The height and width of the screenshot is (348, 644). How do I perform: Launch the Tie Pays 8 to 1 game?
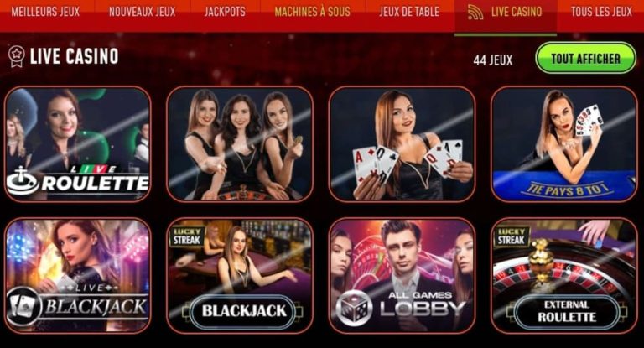coord(563,144)
